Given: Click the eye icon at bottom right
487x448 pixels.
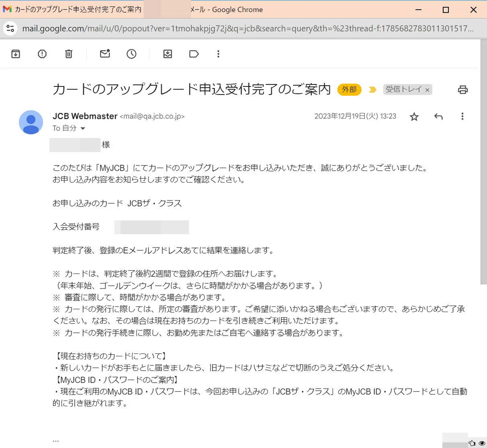Looking at the screenshot, I should click(x=482, y=443).
